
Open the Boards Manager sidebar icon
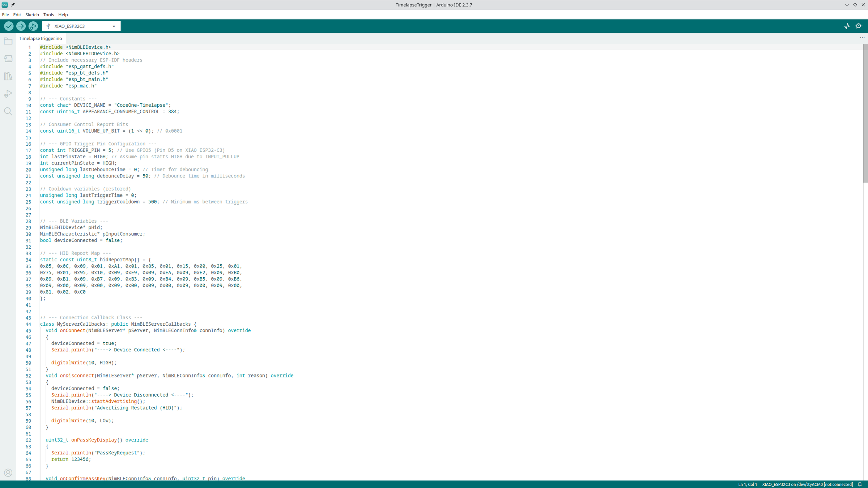pyautogui.click(x=8, y=59)
